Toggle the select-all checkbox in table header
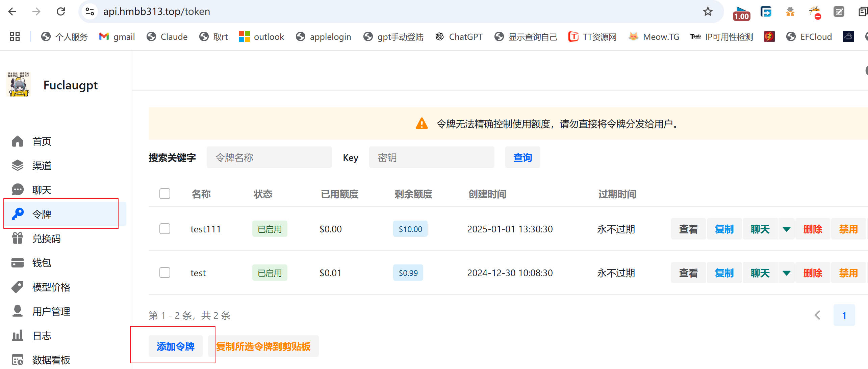The width and height of the screenshot is (868, 369). tap(165, 194)
